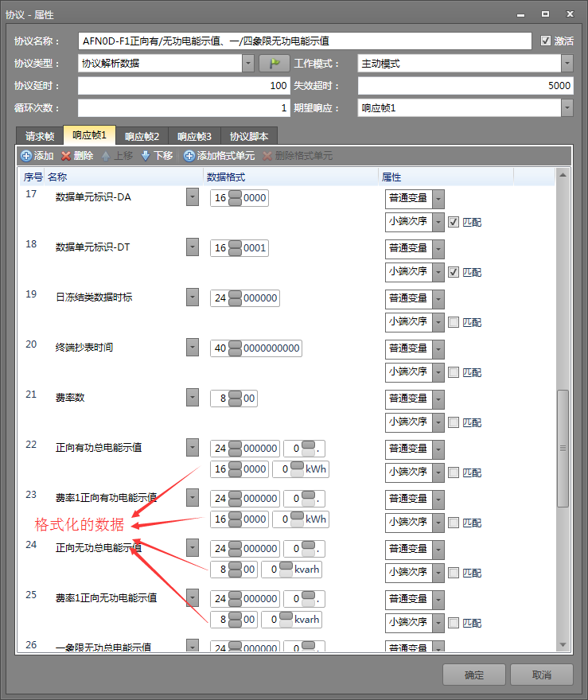
Task: Click hex value 0000000000 in row 20
Action: 271,348
